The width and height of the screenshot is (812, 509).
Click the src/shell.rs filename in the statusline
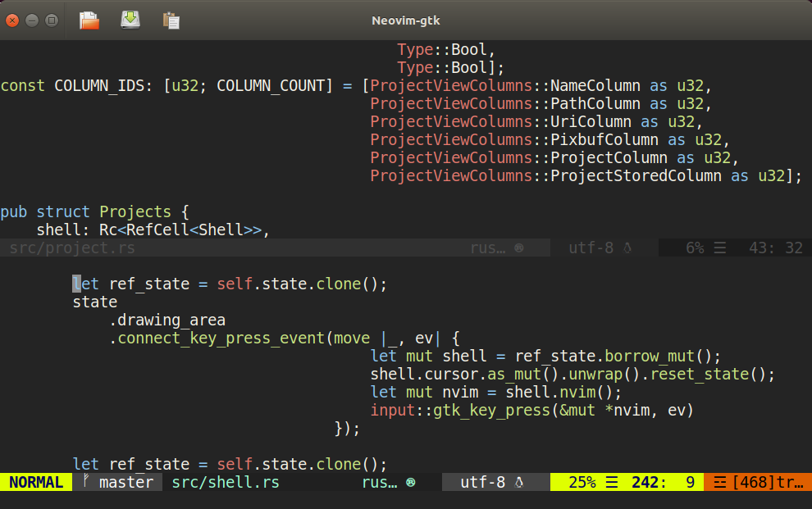(226, 483)
